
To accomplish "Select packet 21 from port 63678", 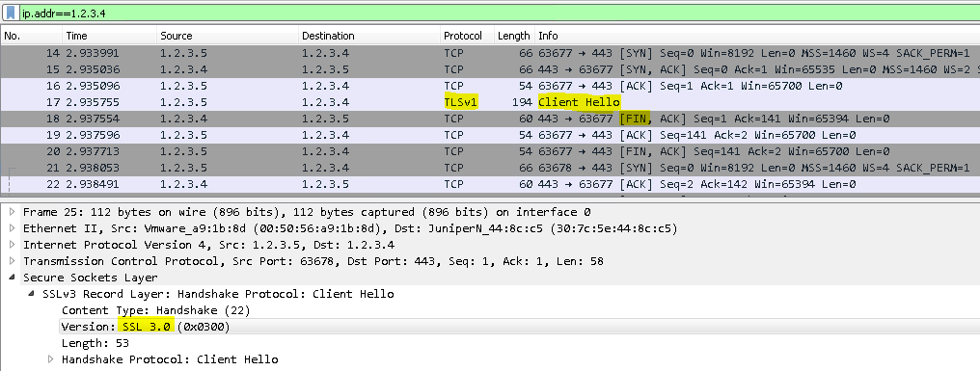I will coord(490,168).
